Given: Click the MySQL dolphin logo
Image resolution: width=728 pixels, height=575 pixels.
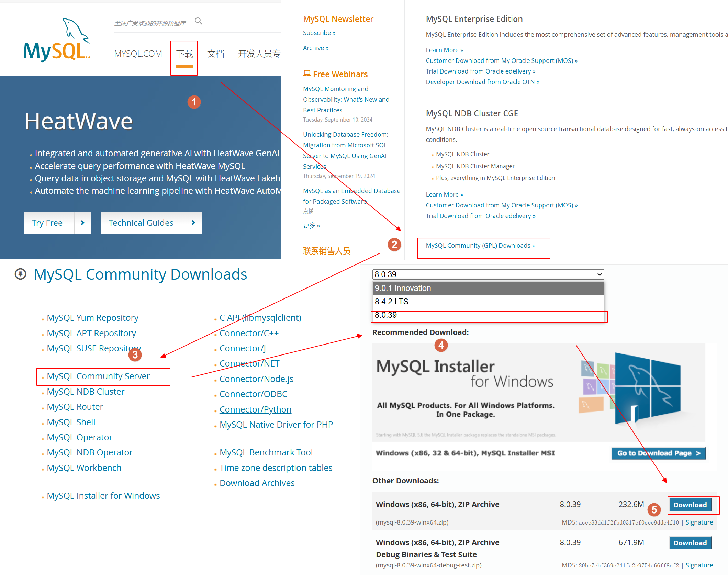Looking at the screenshot, I should [57, 40].
